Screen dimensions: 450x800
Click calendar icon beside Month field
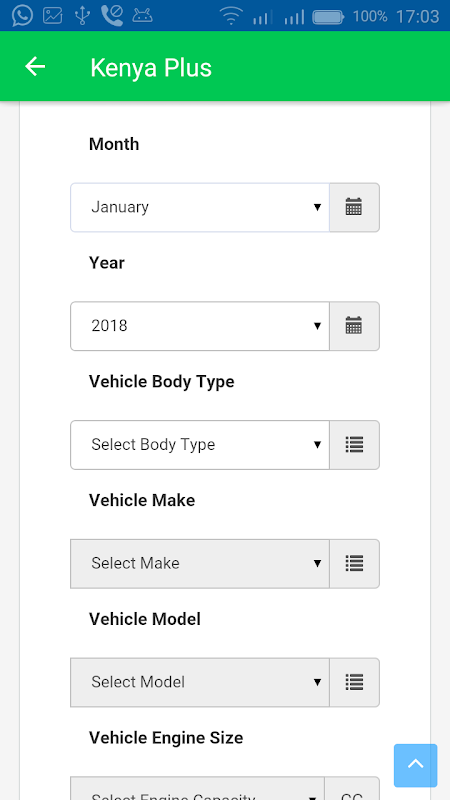(x=354, y=207)
